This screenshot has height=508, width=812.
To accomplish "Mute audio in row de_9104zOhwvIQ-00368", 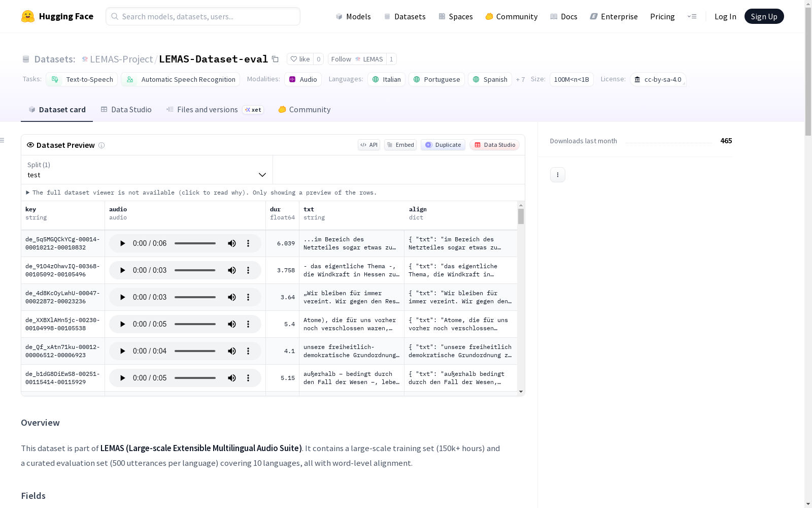I will click(232, 270).
